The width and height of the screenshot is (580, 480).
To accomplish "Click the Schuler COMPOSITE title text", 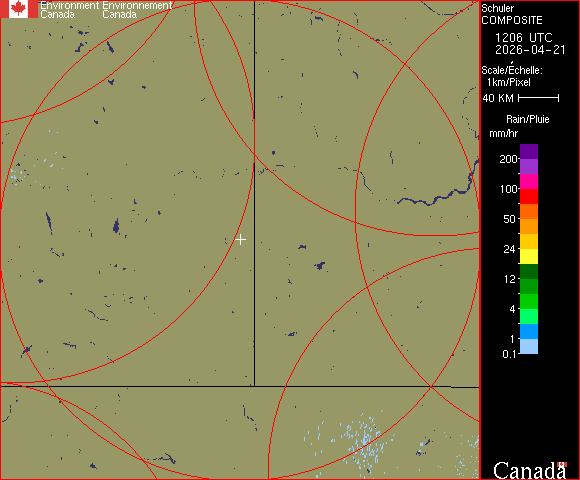I will (x=512, y=14).
